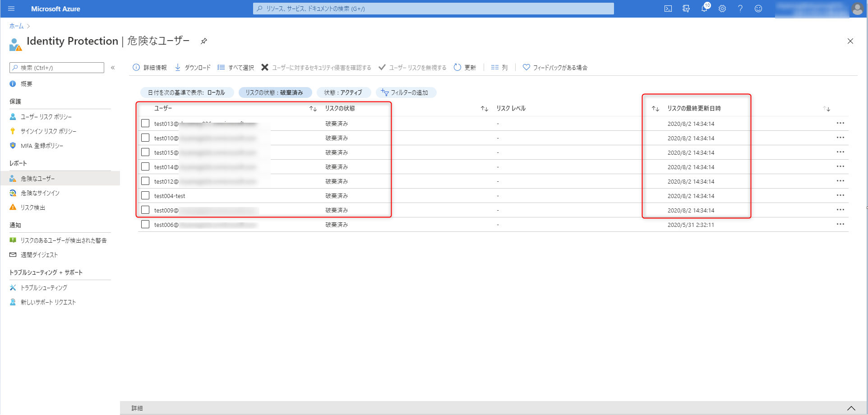Screen dimensions: 868x415
Task: Click ダウンロード in the toolbar
Action: [193, 68]
